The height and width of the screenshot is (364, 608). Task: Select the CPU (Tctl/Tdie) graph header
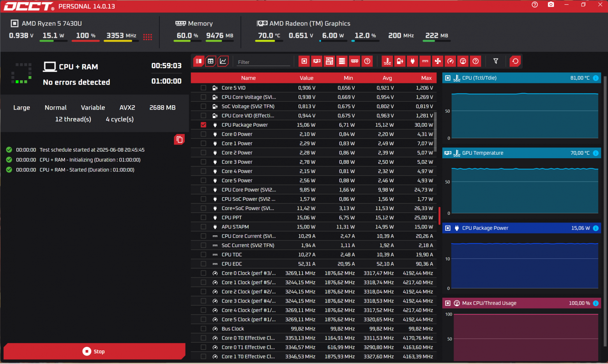click(x=521, y=78)
